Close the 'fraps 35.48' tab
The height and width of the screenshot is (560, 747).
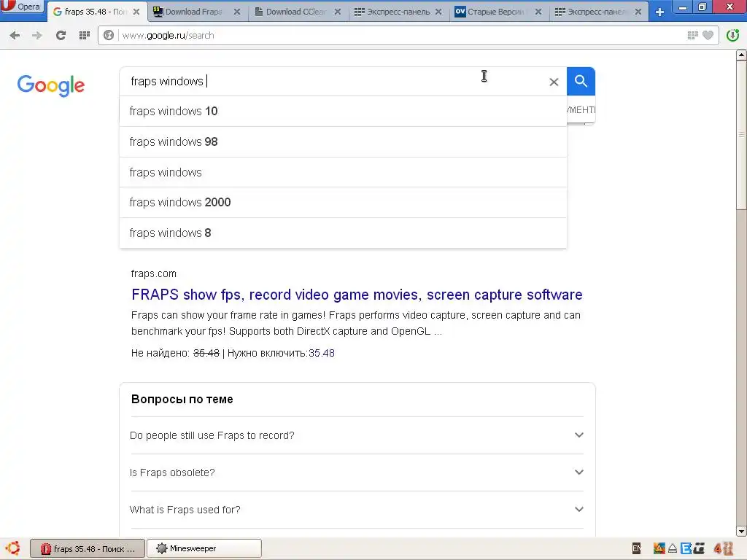pyautogui.click(x=136, y=12)
